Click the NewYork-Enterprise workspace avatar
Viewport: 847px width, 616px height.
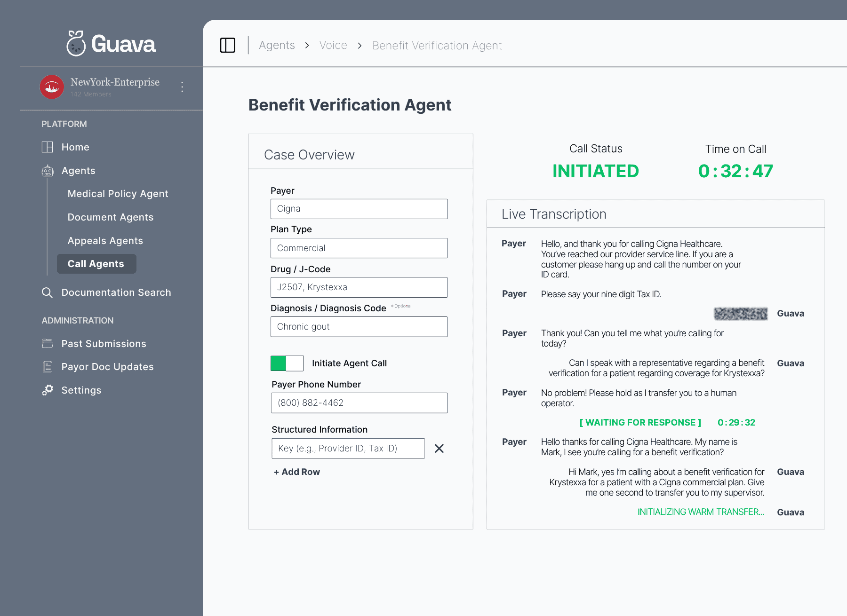[52, 87]
